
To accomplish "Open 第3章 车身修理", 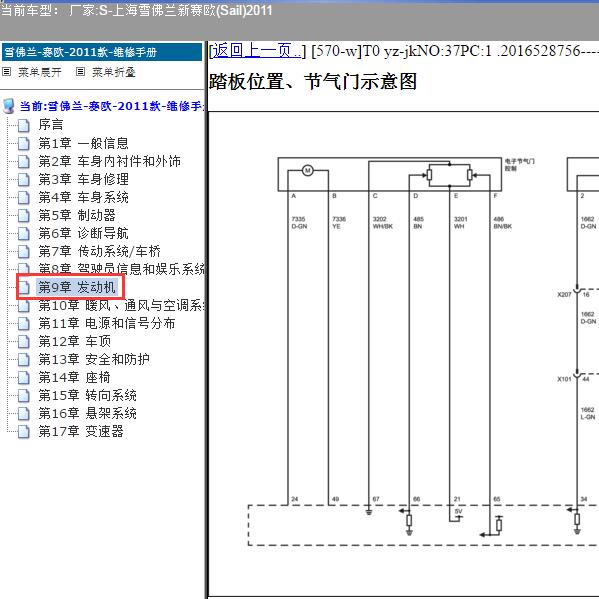I will pos(83,179).
